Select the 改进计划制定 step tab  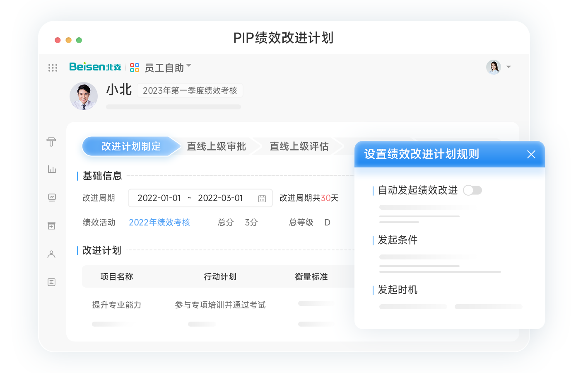(x=131, y=146)
